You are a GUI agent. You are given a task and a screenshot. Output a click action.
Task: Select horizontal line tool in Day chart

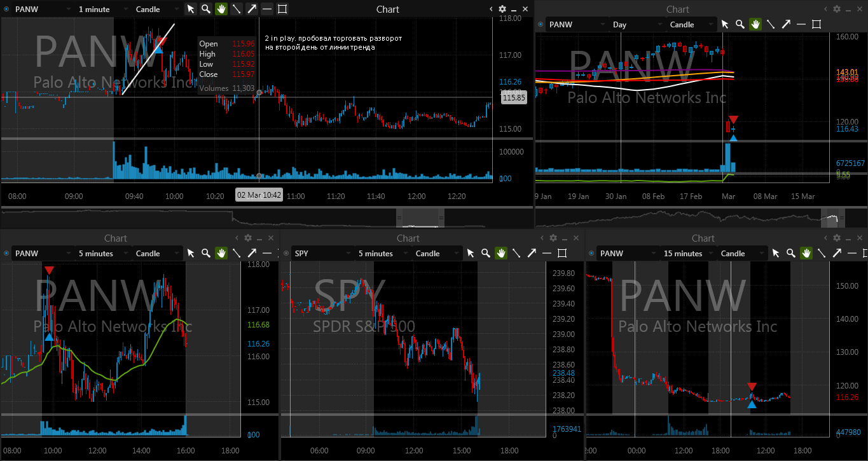tap(801, 24)
